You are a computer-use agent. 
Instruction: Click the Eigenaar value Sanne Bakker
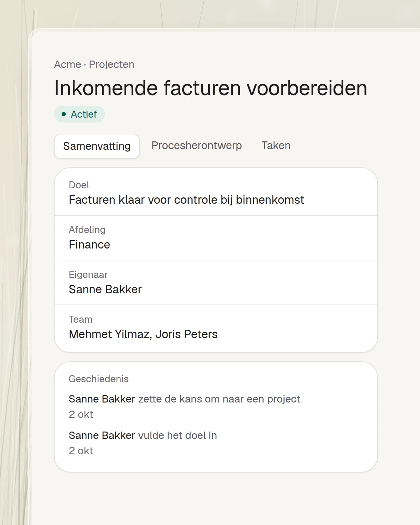point(105,289)
